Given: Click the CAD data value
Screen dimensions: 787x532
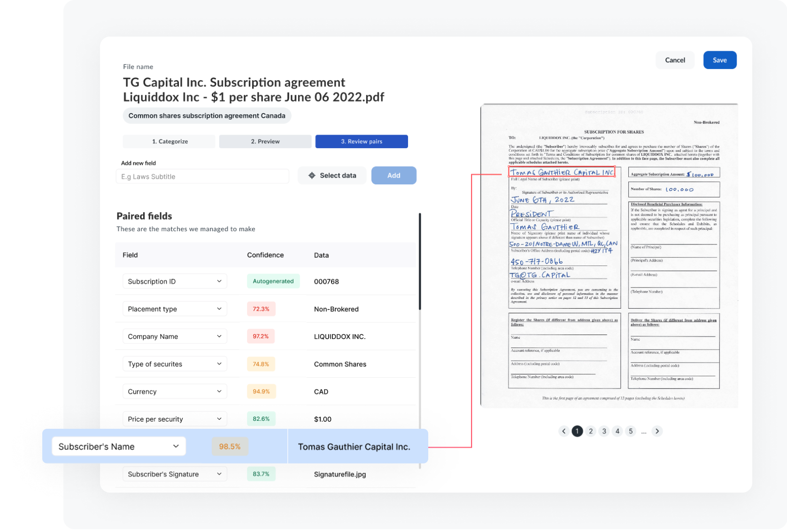Looking at the screenshot, I should pyautogui.click(x=321, y=392).
